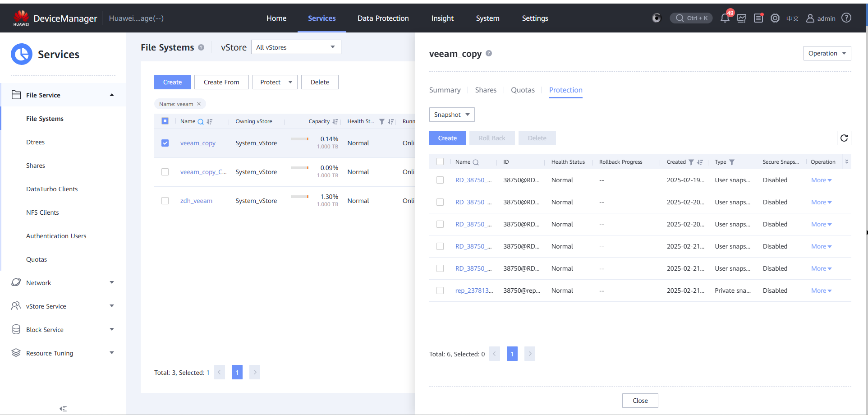Switch to the Quotas tab
Screen dimensions: 868x415
point(523,90)
